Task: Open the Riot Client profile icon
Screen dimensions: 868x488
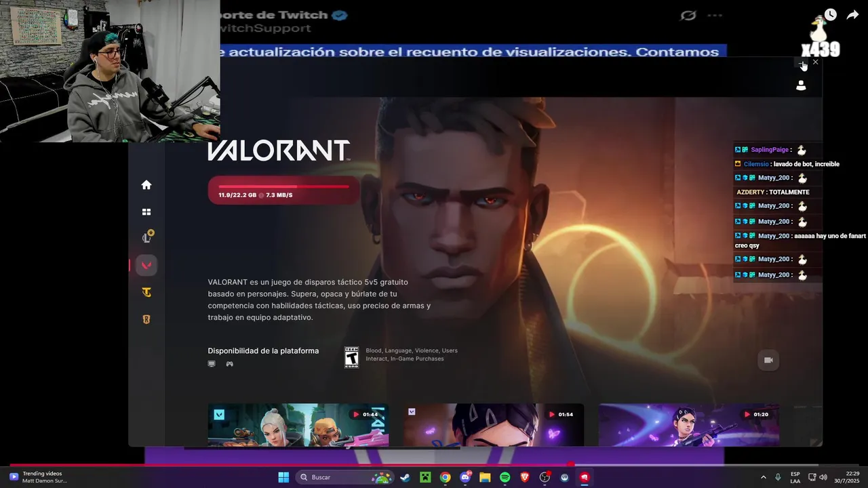Action: click(x=801, y=85)
